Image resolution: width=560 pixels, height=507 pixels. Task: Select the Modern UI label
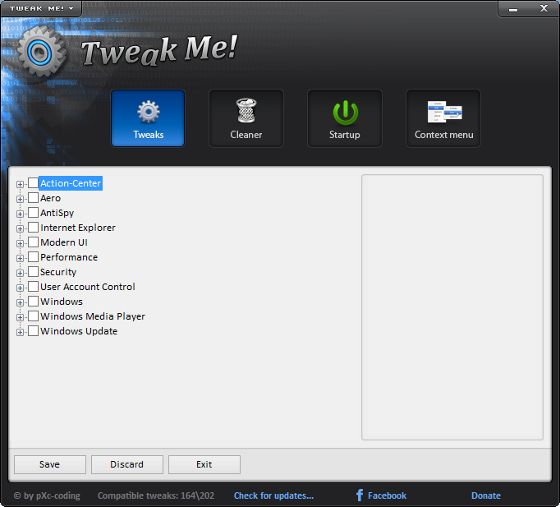[x=64, y=242]
